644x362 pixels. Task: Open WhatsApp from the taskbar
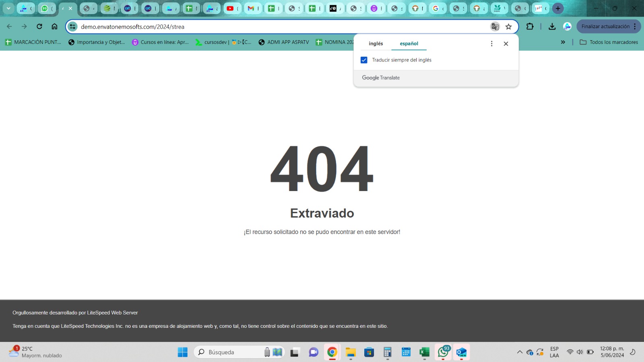click(x=443, y=352)
